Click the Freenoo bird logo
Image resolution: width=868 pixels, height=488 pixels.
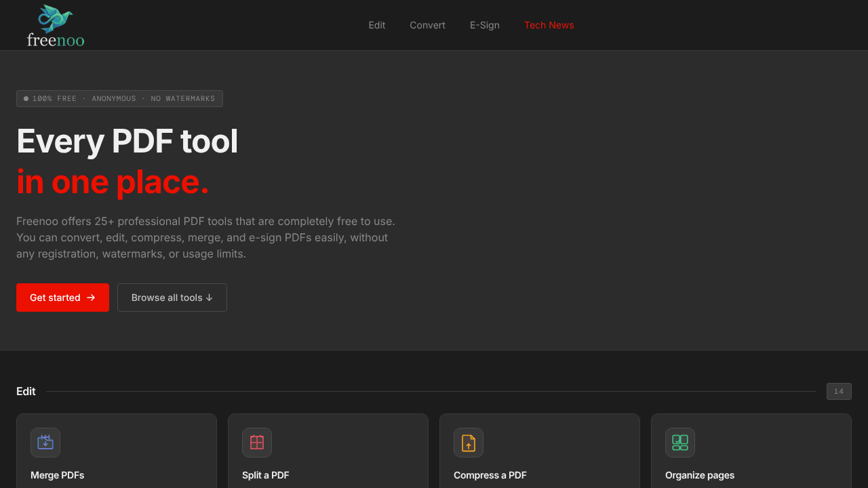(56, 26)
